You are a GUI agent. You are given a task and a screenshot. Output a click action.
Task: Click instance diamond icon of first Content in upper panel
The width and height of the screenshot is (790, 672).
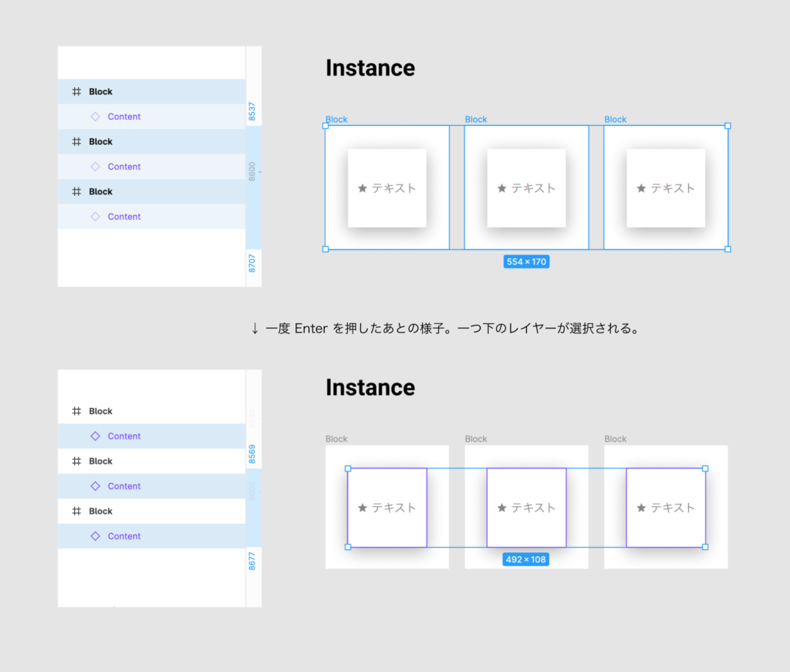coord(96,117)
